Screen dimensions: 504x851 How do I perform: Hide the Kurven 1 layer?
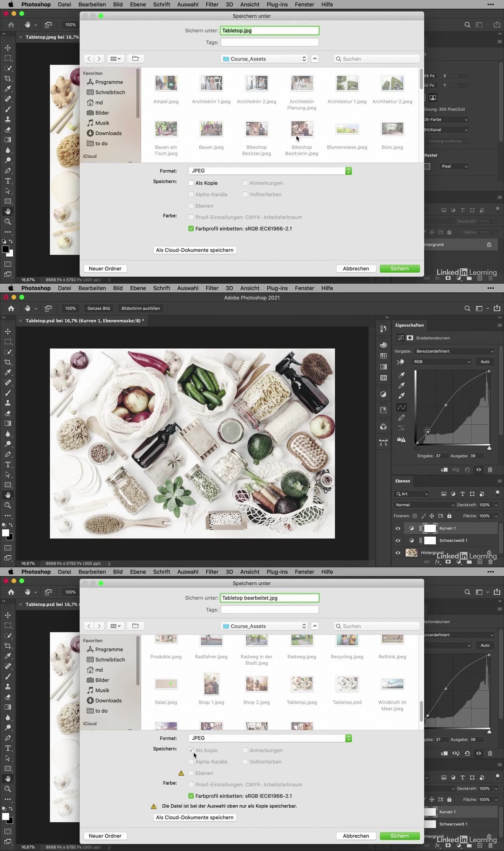[x=398, y=528]
